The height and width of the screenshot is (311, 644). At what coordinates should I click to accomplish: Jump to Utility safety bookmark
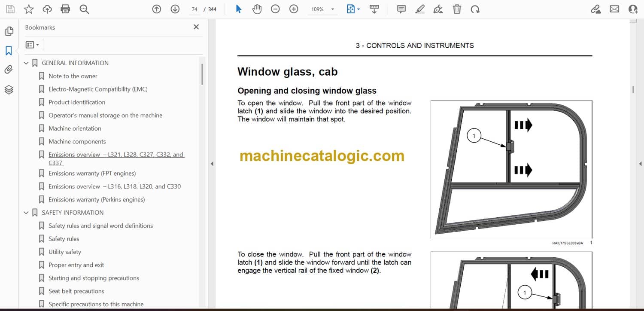click(65, 252)
